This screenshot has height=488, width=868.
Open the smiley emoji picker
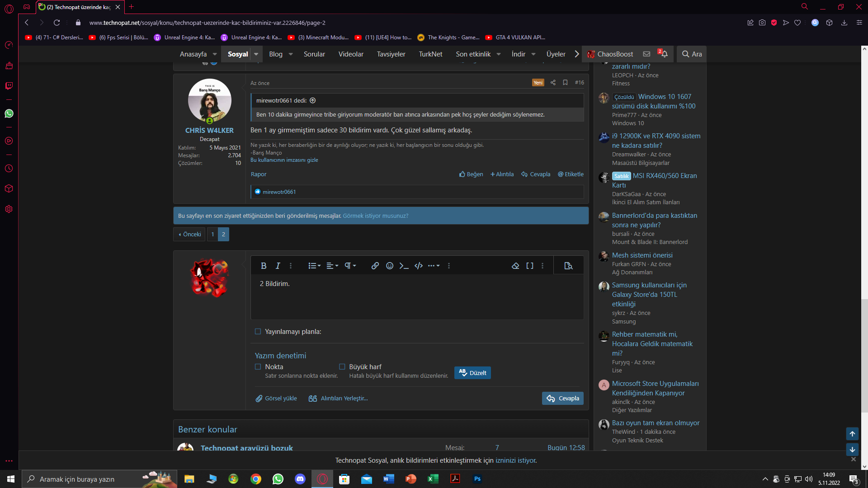coord(389,266)
